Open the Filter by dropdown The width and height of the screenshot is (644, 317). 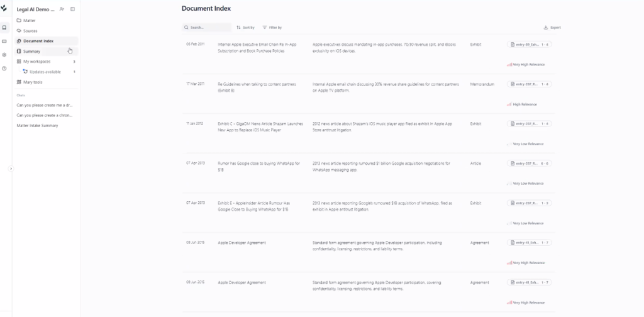(272, 28)
